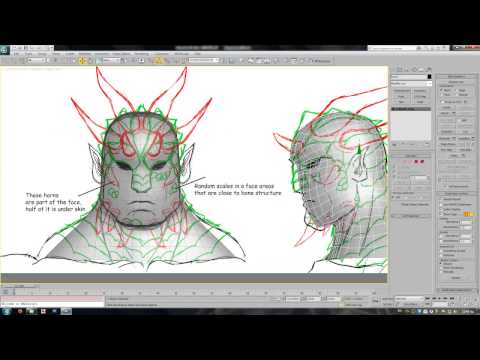Click the Go to Start playback button
Image resolution: width=480 pixels, height=360 pixels.
click(427, 298)
